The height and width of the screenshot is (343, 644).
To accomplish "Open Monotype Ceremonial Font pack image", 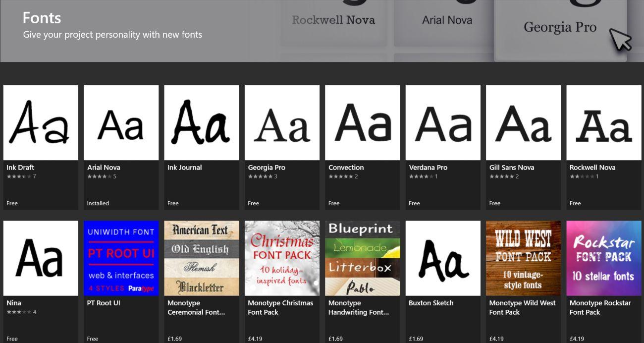I will point(202,258).
